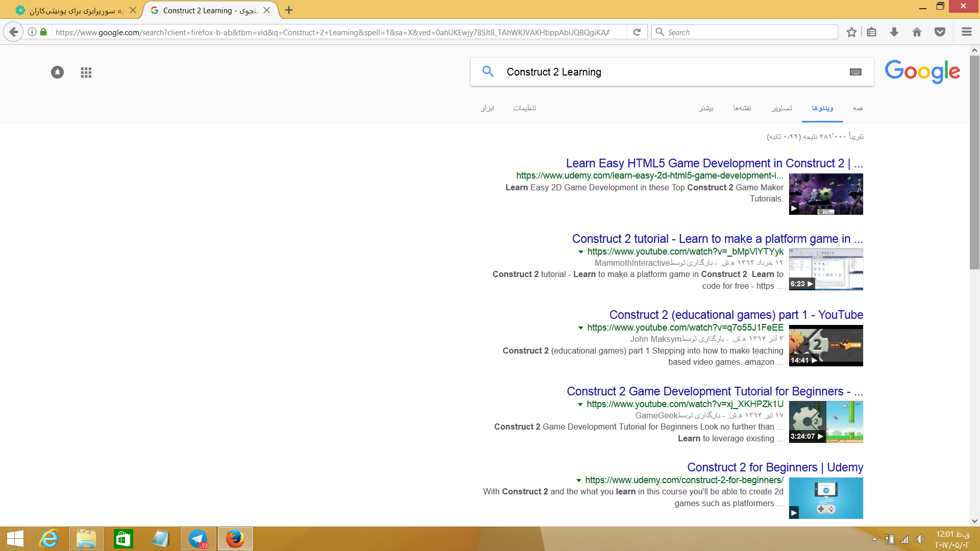Close the Unity server tab
Screen dimensions: 980x551
(x=133, y=10)
